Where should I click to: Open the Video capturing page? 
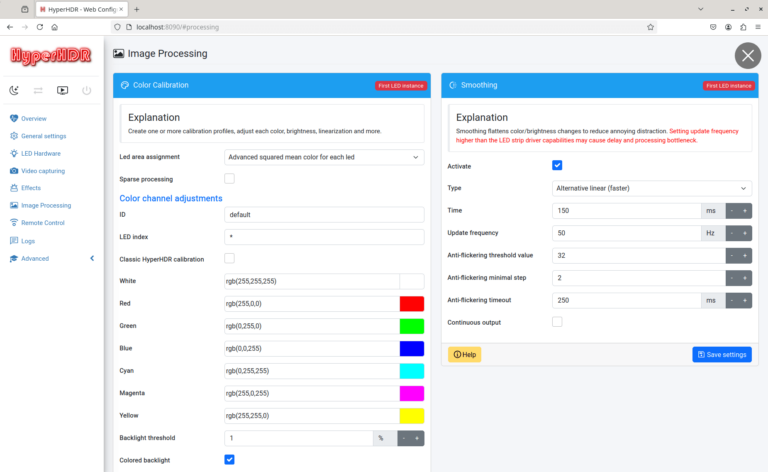coord(42,171)
